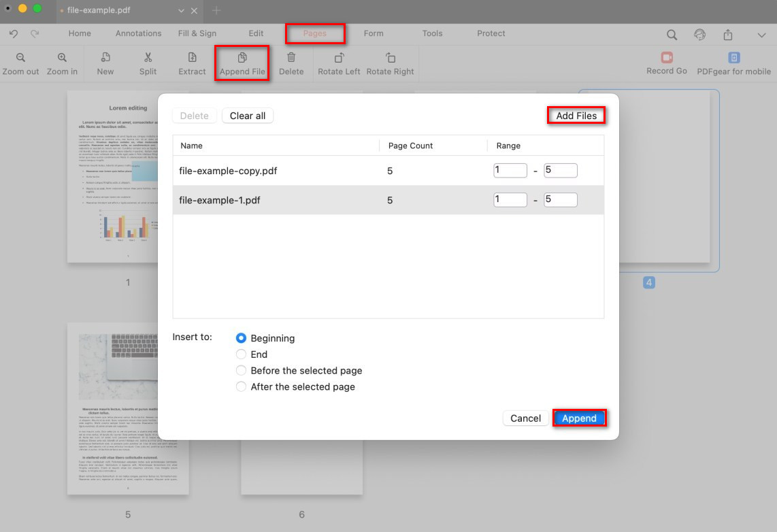Open the Pages tab

pos(315,33)
